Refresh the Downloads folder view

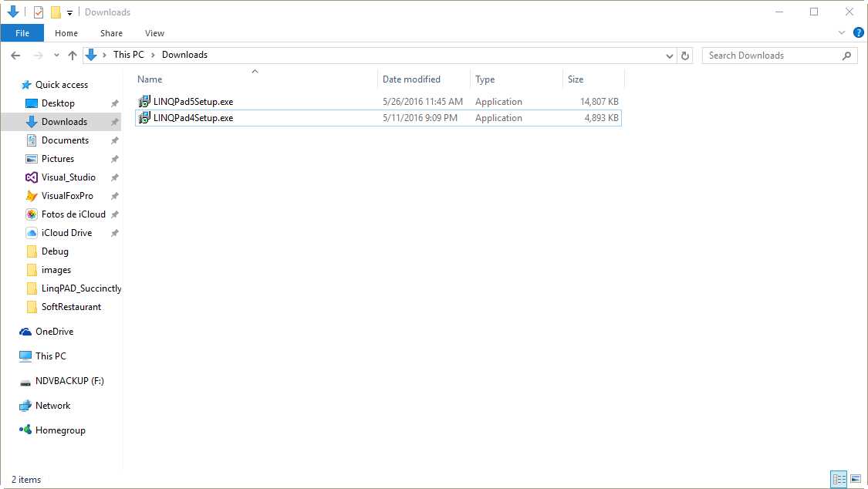point(685,55)
